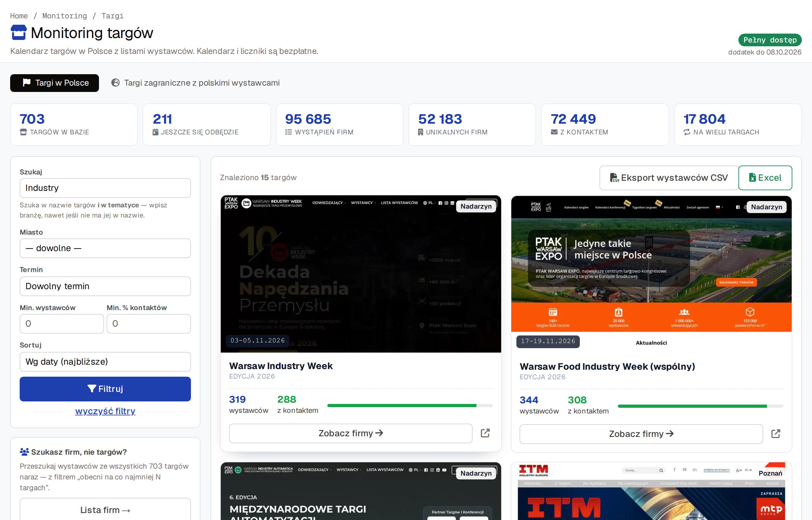Open the Warsaw Food Industry Week screenshot thumbnail
The height and width of the screenshot is (520, 812).
click(x=651, y=275)
